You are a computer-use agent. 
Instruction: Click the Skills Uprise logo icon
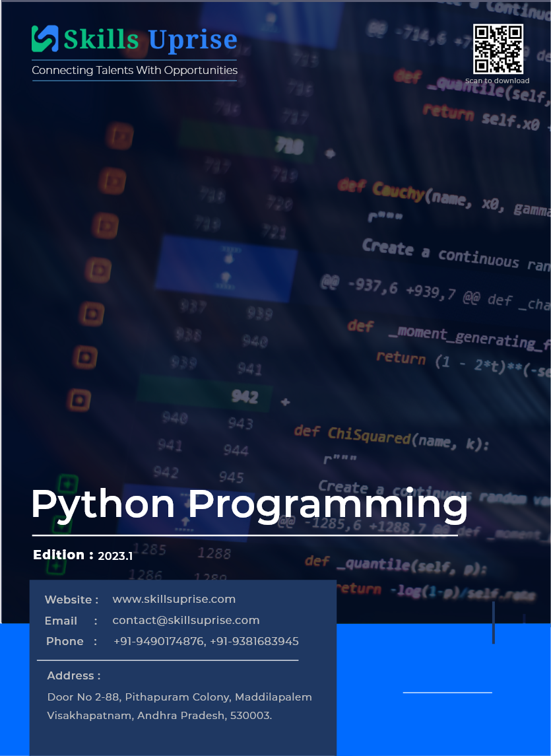coord(45,39)
